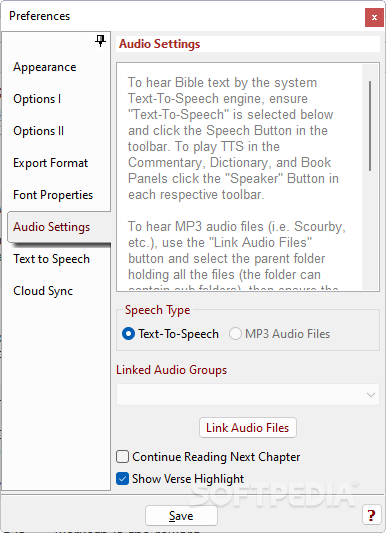This screenshot has width=386, height=533.
Task: Click the Save button
Action: click(181, 516)
